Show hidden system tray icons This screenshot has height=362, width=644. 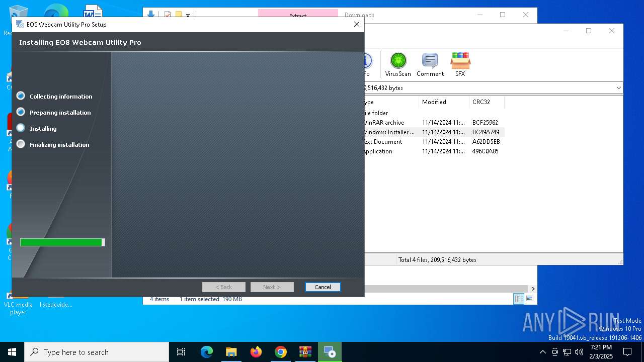(542, 352)
